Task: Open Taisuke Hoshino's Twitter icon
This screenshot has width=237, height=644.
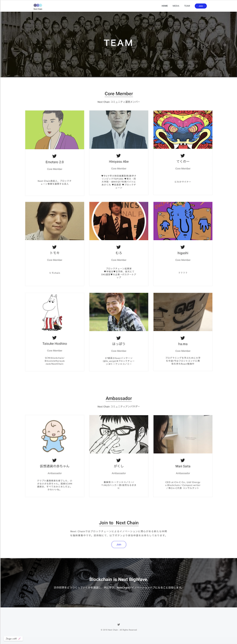Action: (x=55, y=338)
